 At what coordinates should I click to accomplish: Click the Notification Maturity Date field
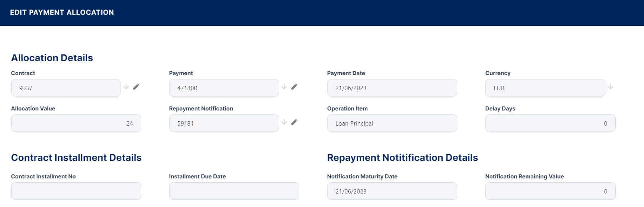[392, 191]
